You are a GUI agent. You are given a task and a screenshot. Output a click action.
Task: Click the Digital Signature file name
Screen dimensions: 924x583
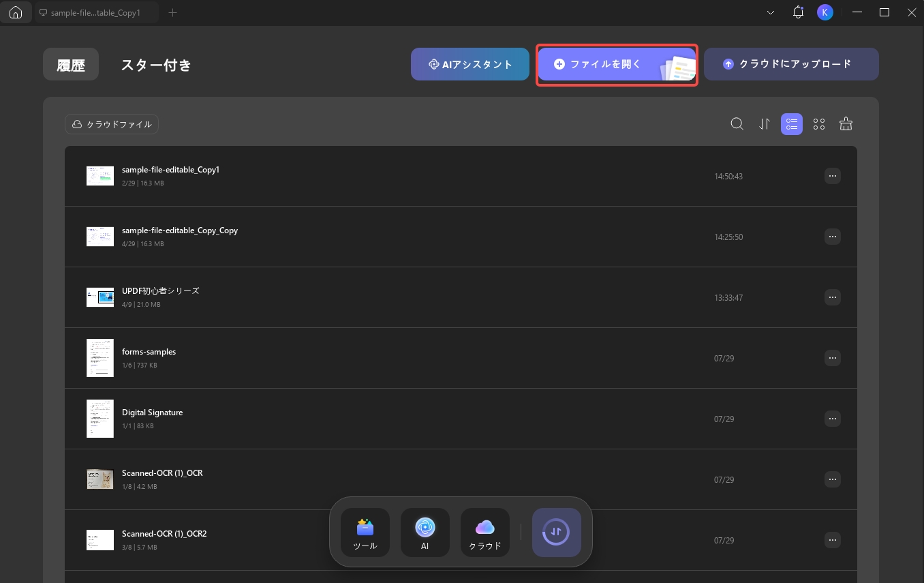point(152,413)
